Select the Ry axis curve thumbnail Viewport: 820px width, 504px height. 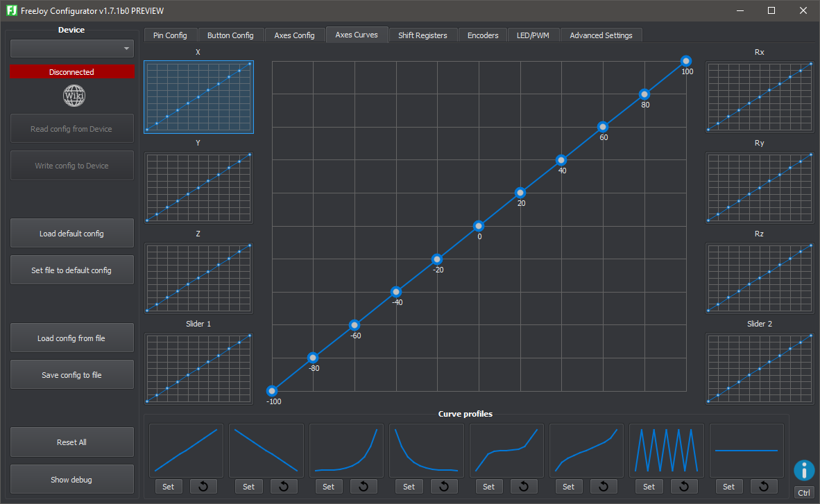[x=760, y=188]
